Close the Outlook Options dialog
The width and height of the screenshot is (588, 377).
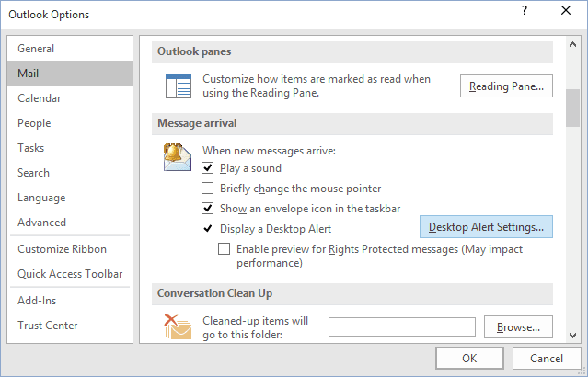[x=566, y=10]
